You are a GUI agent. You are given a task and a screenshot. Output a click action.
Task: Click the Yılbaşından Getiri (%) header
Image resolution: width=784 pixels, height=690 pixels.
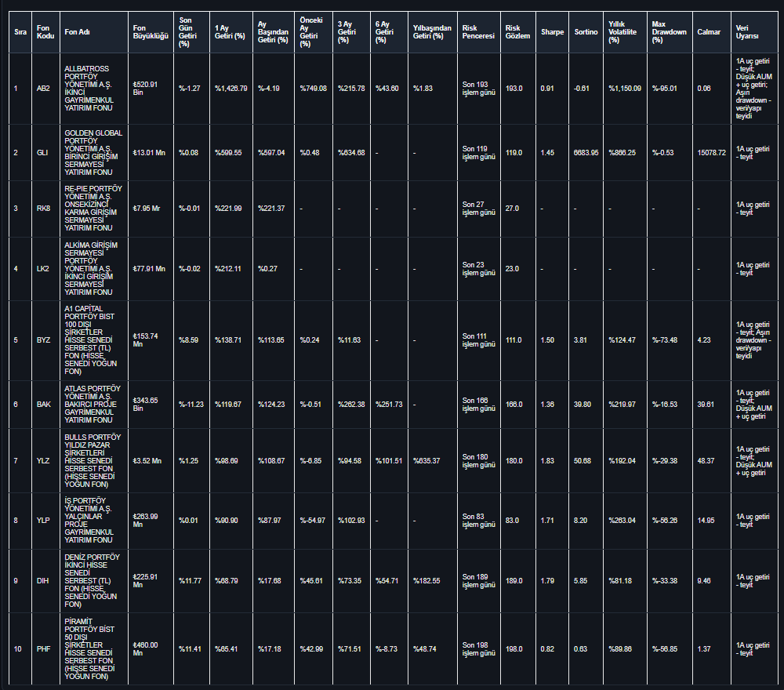tap(432, 32)
